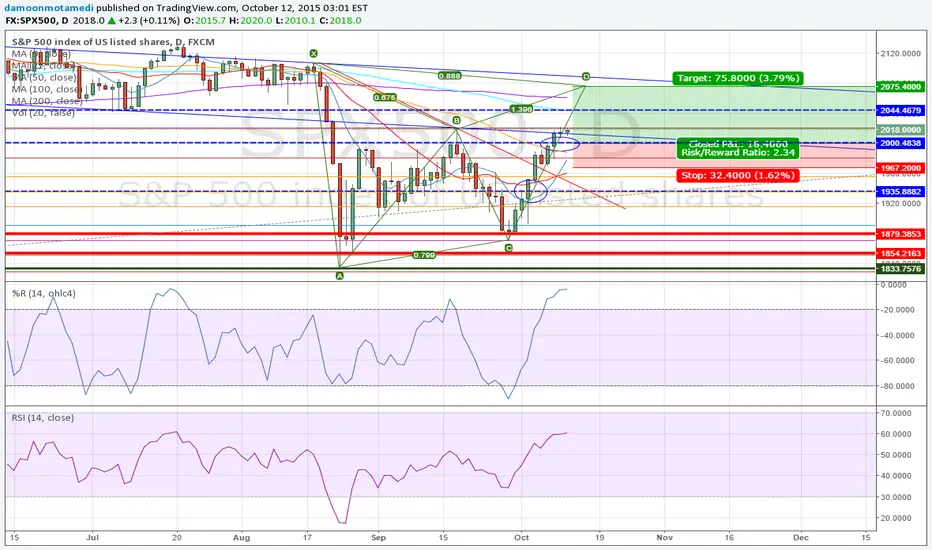Click the H:2020.0 high value
Screen dimensions: 932x550
pos(250,20)
